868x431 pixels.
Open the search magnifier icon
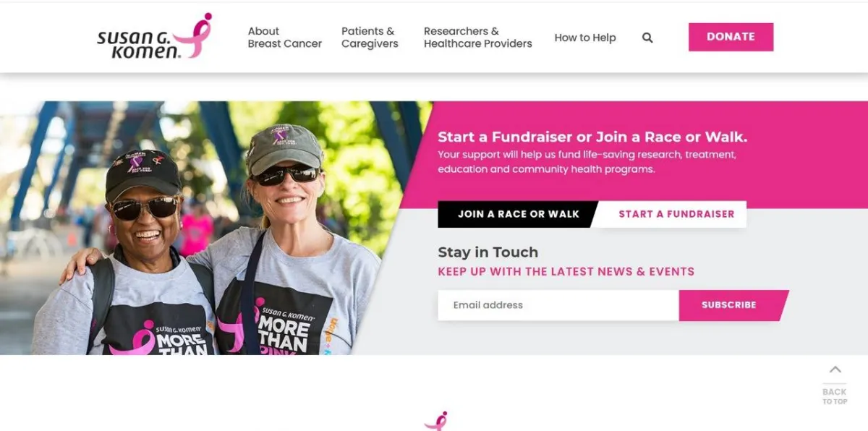point(647,38)
